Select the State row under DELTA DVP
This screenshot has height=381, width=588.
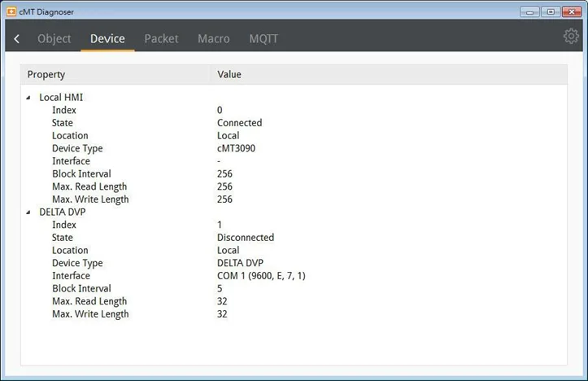[294, 238]
